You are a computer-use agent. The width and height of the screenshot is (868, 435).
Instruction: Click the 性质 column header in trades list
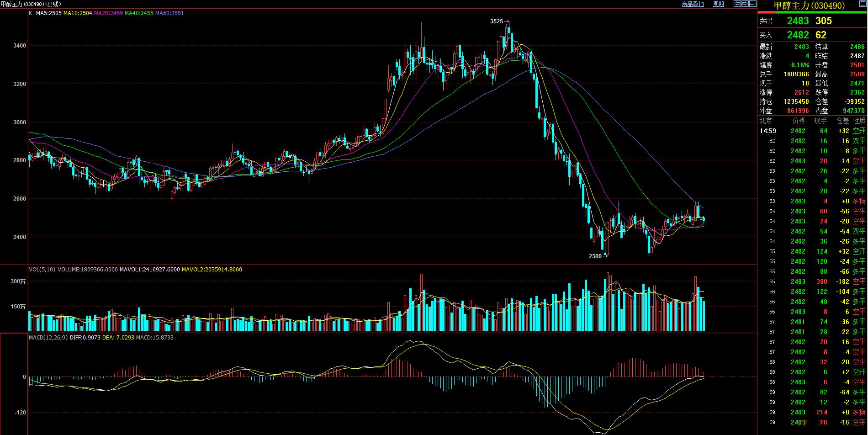pyautogui.click(x=859, y=121)
